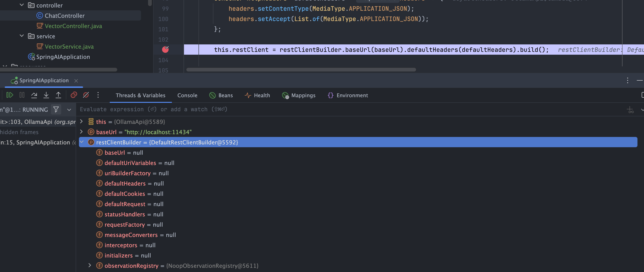Click setAccept in code line 100
Viewport: 644px width, 272px height.
click(274, 19)
